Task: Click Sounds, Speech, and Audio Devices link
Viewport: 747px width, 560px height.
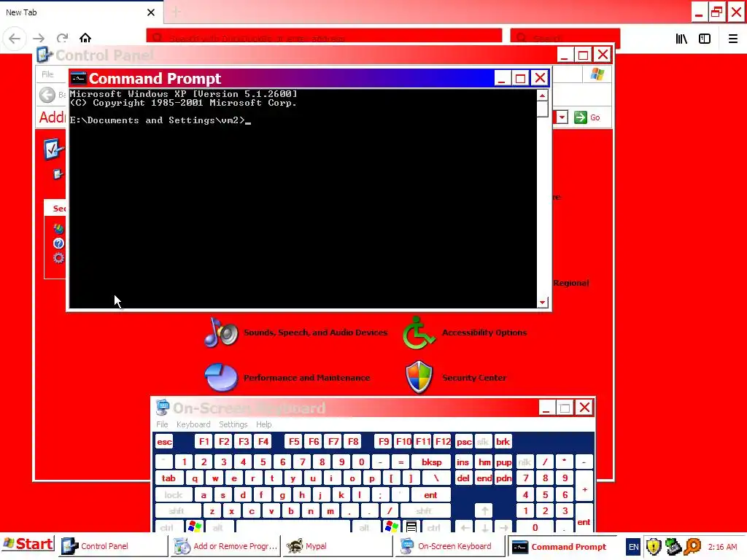Action: [315, 332]
